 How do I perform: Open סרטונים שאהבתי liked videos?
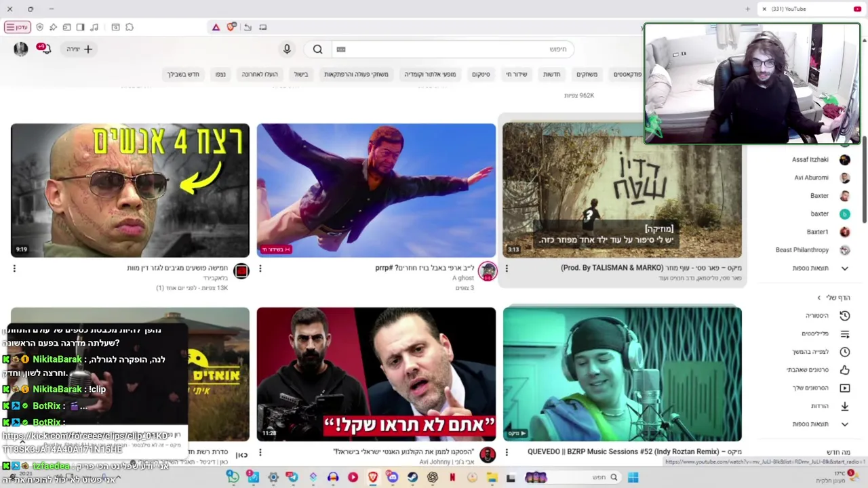817,369
